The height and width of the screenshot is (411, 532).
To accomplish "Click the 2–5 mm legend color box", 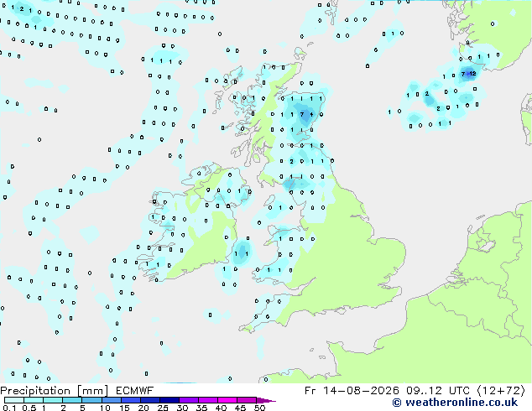I will coord(72,400).
